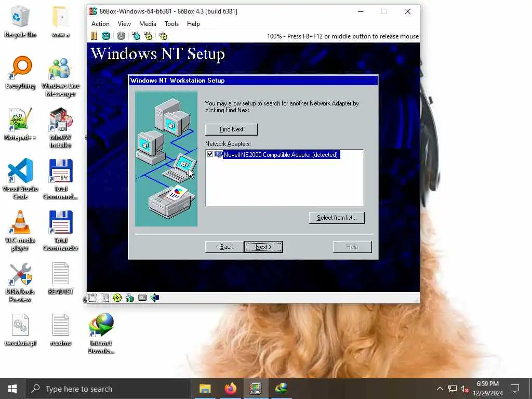Show hidden system tray icons
The height and width of the screenshot is (399, 532).
click(x=440, y=389)
